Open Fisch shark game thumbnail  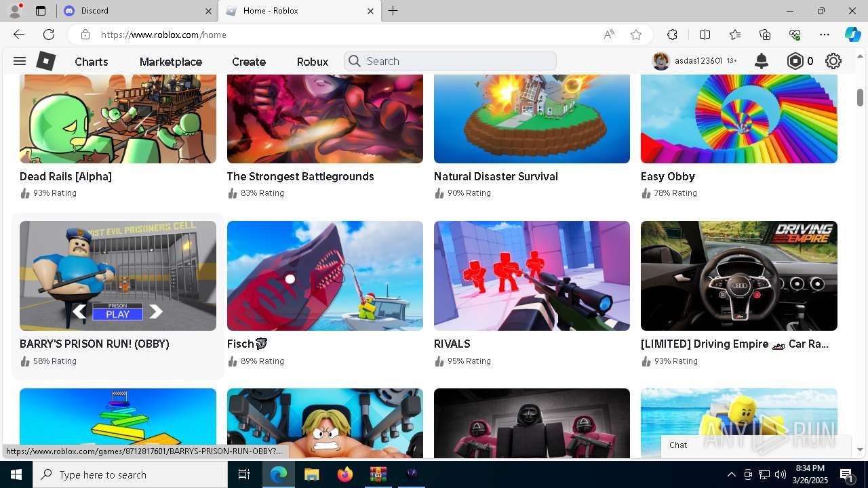click(325, 276)
